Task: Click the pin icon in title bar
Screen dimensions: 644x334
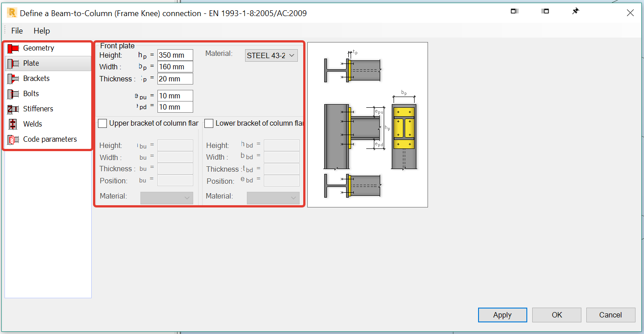Action: [576, 11]
